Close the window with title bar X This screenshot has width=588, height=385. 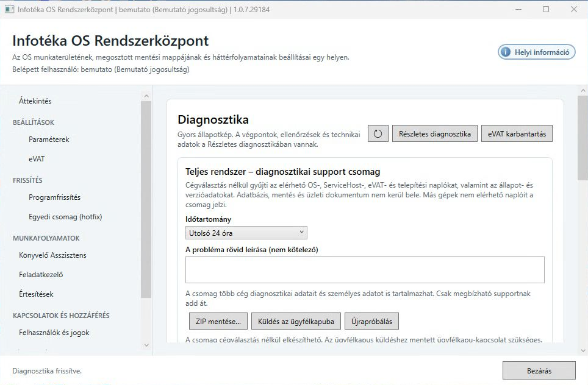pos(574,9)
